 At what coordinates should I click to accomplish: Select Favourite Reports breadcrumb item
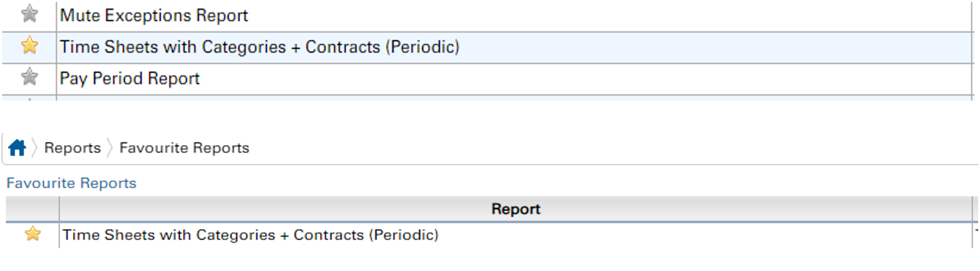(x=184, y=148)
